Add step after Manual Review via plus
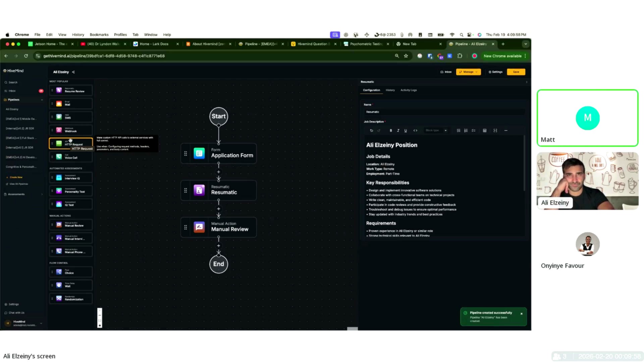 [x=219, y=246]
